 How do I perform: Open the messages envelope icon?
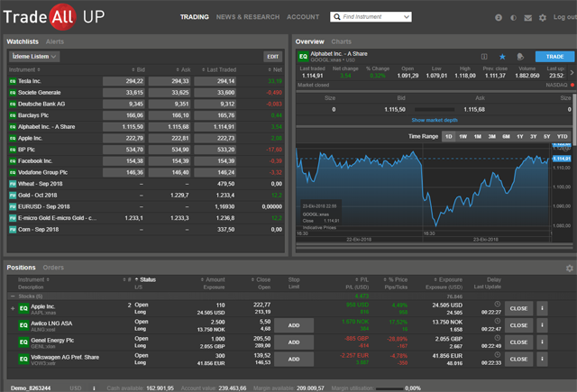(527, 18)
